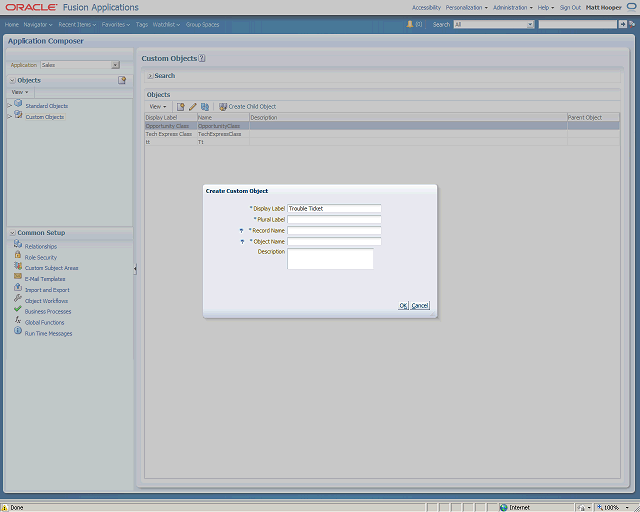
Task: Open Custom Objects help question-mark icon
Action: click(x=202, y=58)
